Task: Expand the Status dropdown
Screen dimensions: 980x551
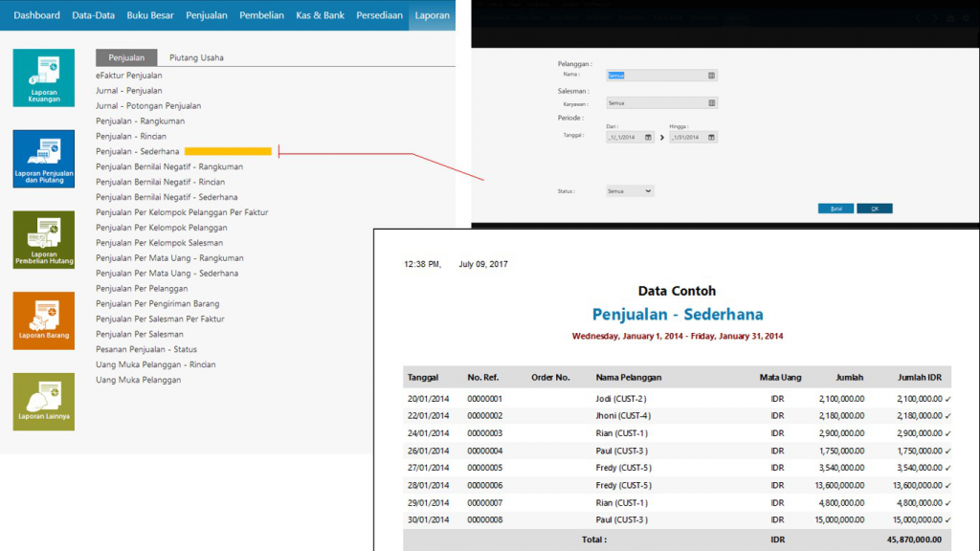Action: tap(648, 191)
